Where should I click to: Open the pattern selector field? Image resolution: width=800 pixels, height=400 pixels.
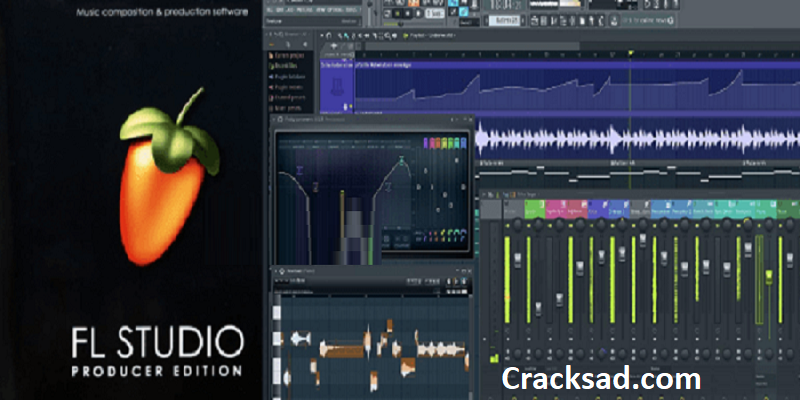tap(504, 21)
